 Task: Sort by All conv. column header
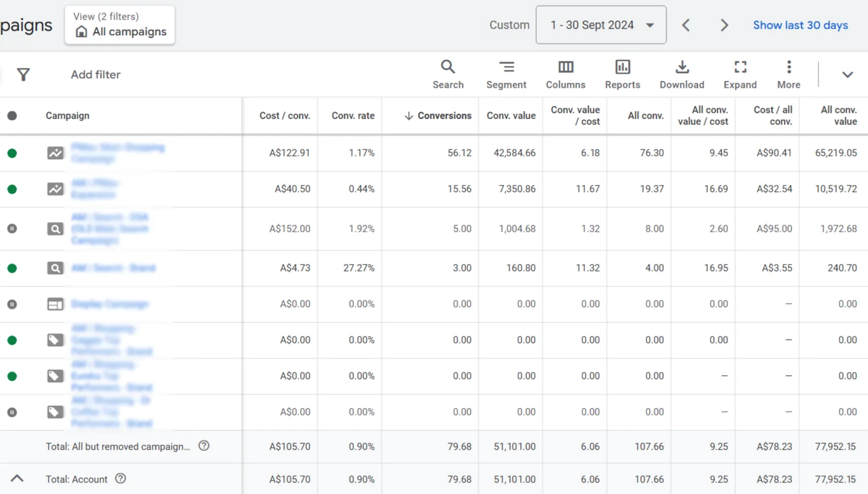(x=646, y=116)
